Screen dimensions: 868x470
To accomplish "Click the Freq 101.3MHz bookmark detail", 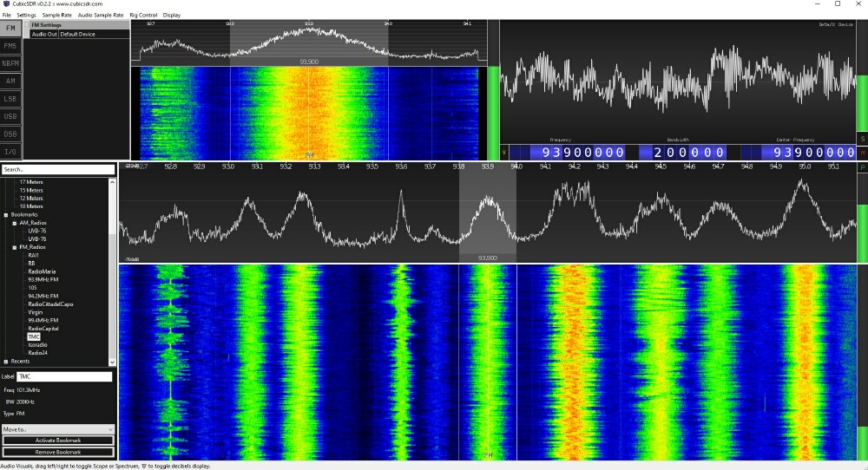I will pyautogui.click(x=23, y=390).
